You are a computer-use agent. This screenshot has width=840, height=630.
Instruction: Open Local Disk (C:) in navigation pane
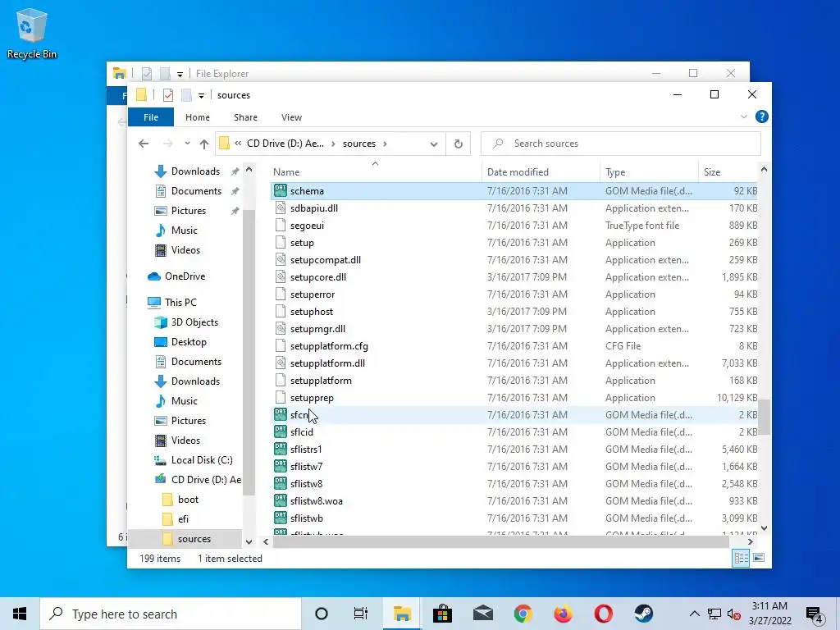pyautogui.click(x=202, y=460)
